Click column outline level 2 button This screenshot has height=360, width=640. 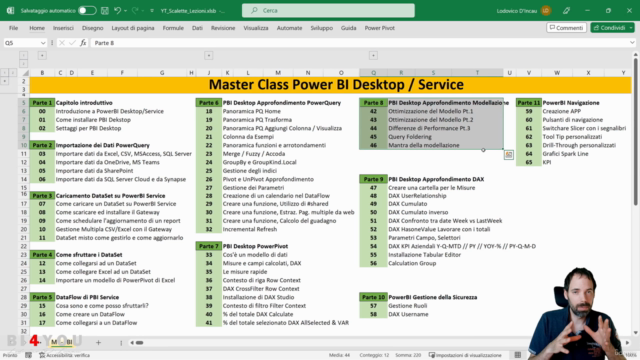(x=24, y=63)
